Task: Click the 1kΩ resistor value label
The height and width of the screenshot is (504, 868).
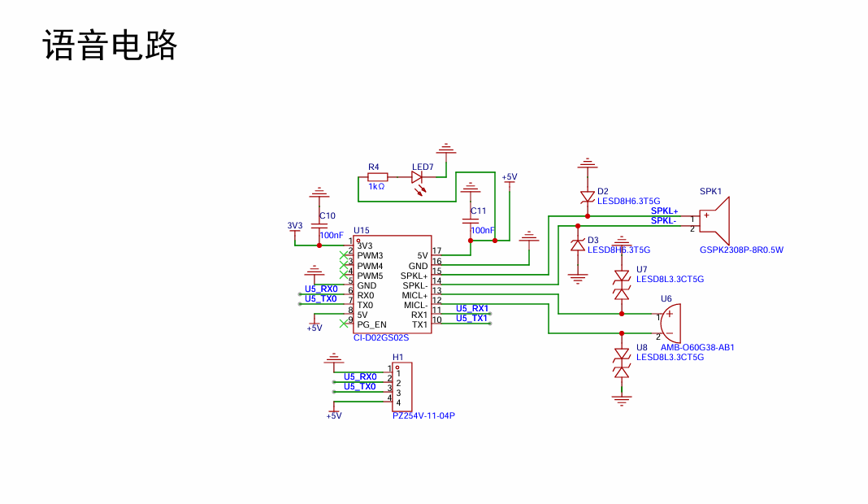Action: [x=376, y=187]
